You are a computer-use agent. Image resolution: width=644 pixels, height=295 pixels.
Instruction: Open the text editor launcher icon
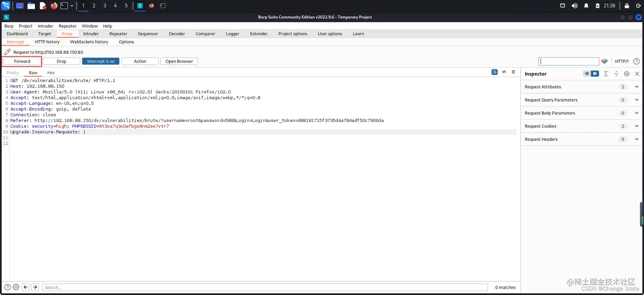(43, 6)
